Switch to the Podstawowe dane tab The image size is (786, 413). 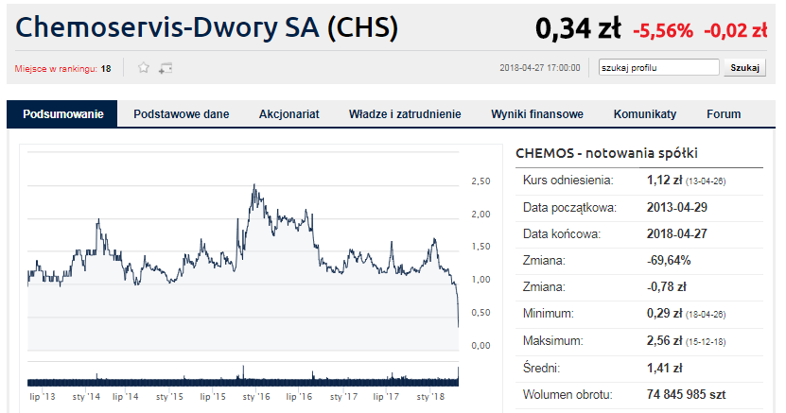pos(181,114)
